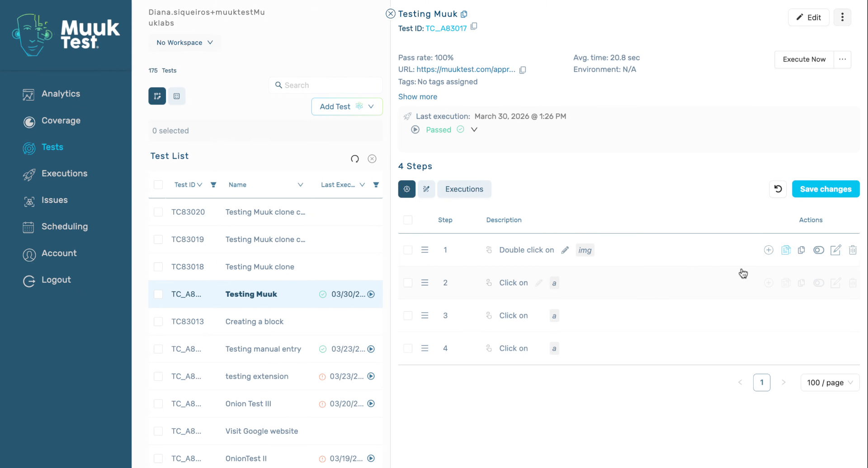Image resolution: width=868 pixels, height=468 pixels.
Task: Check the box for Testing Muuk clone TC83018
Action: point(158,267)
